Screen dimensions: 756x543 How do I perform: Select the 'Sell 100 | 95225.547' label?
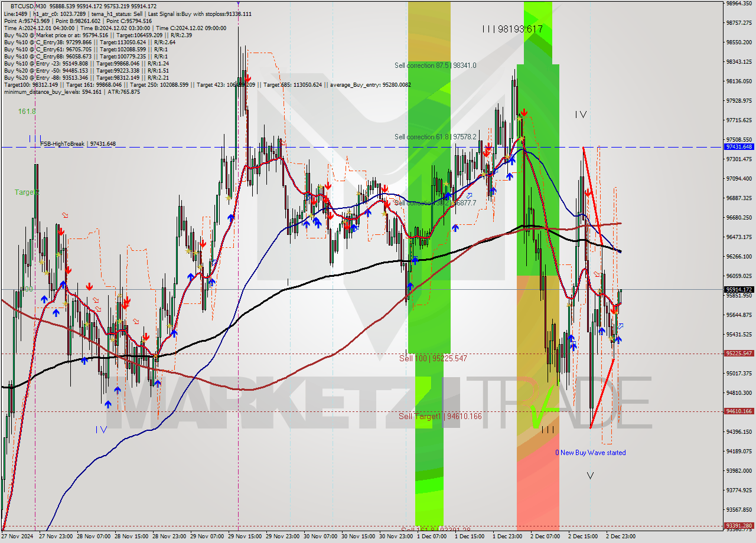click(433, 358)
